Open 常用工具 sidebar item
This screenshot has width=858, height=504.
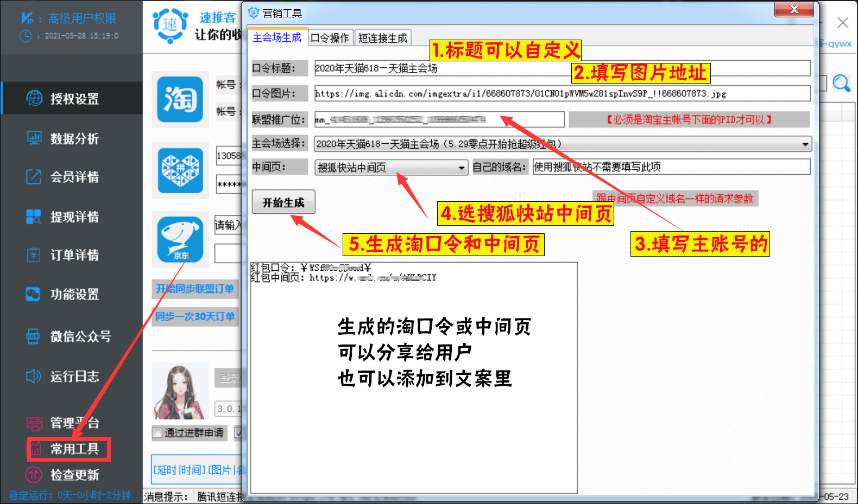coord(69,449)
